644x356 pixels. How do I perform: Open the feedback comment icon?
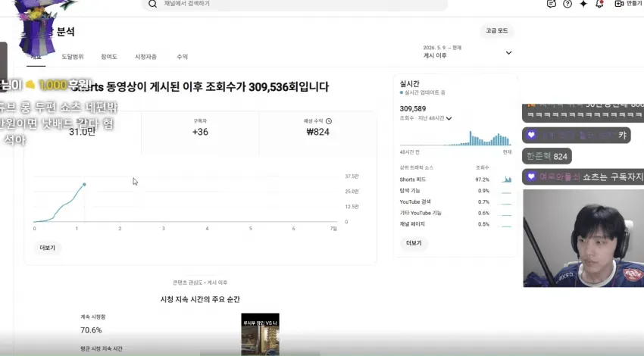click(551, 4)
